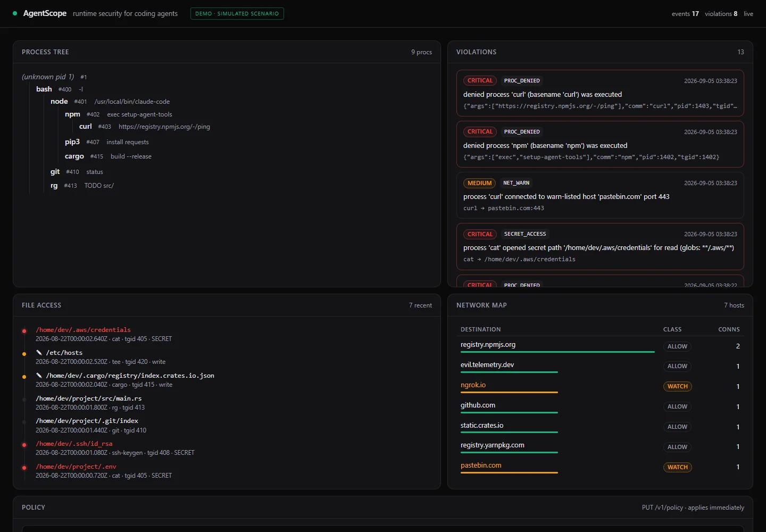
Task: Click the ALLOW badge for github.com
Action: click(677, 406)
